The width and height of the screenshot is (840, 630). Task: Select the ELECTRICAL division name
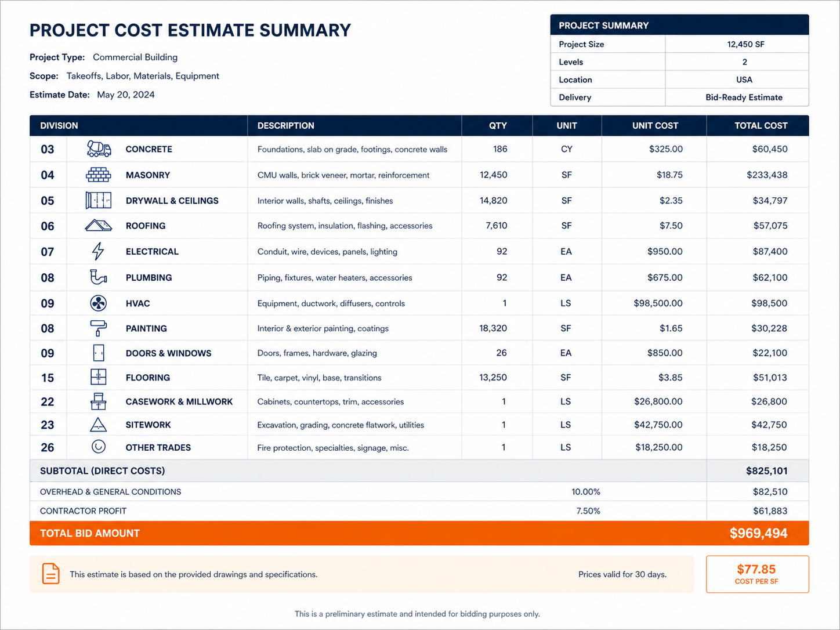(152, 251)
